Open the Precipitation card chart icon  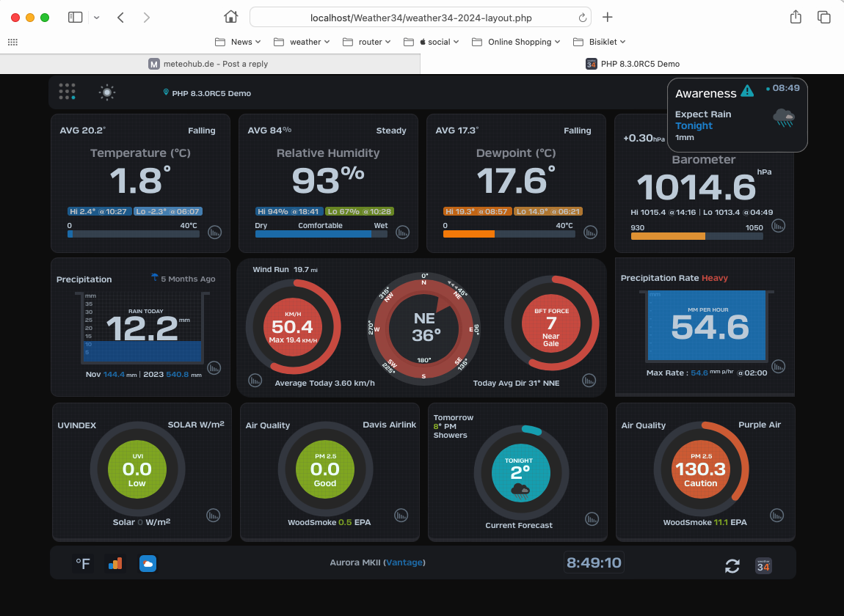(214, 368)
